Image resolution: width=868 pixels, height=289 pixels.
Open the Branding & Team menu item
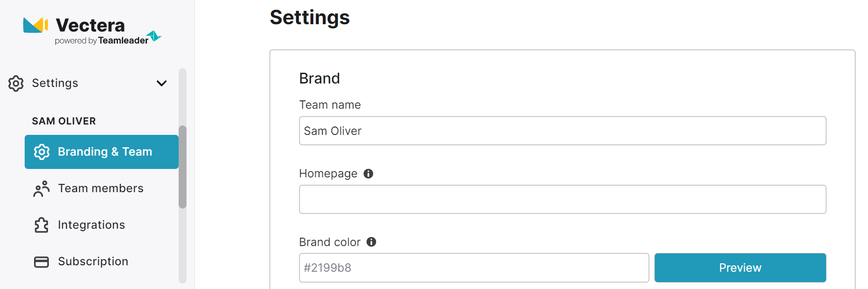point(102,152)
